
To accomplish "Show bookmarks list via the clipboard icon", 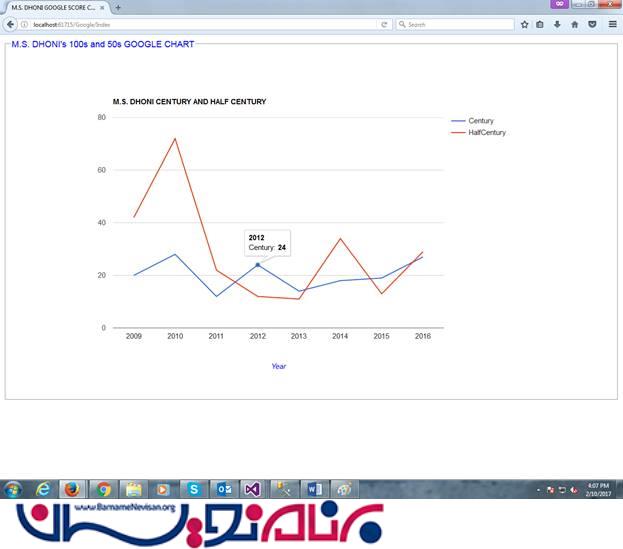I will 540,24.
